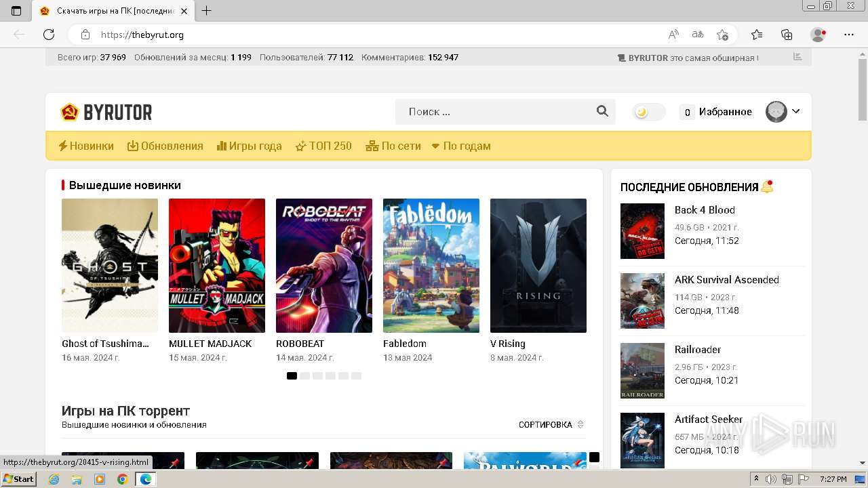Open the Artifact Seeker update link
The height and width of the screenshot is (488, 868).
(709, 420)
